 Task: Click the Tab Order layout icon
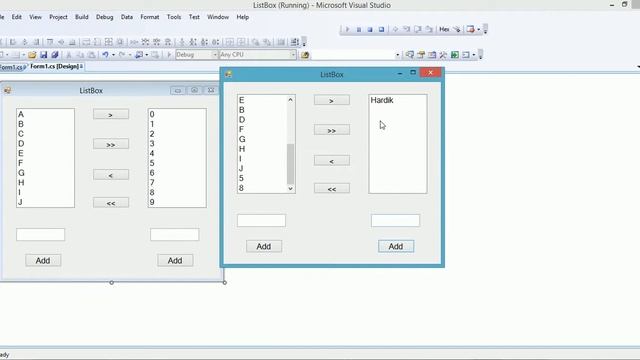tap(294, 42)
